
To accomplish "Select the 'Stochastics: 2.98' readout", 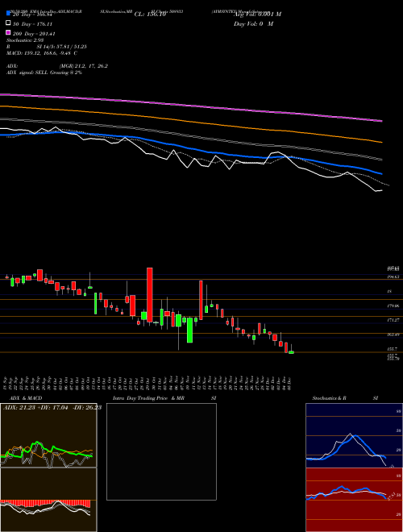I will (x=25, y=40).
